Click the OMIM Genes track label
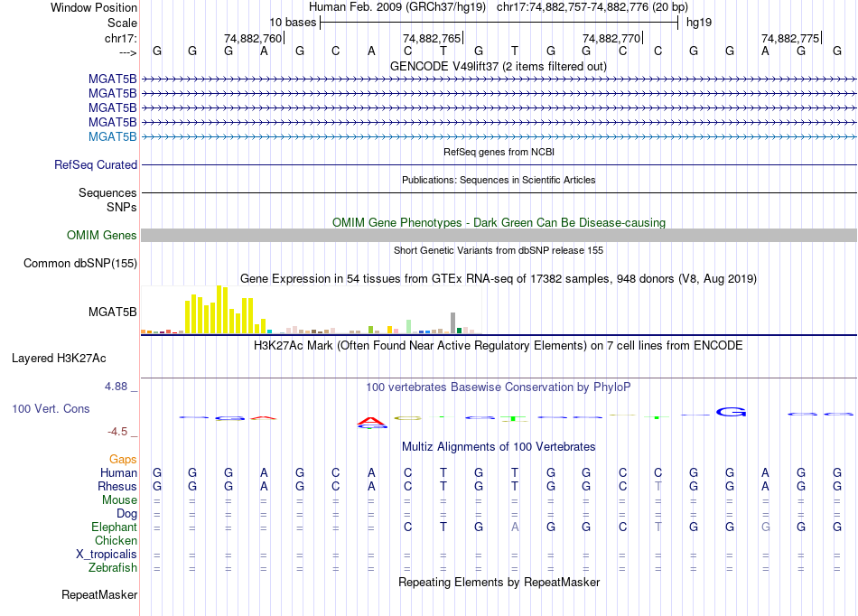The width and height of the screenshot is (858, 616). tap(102, 235)
